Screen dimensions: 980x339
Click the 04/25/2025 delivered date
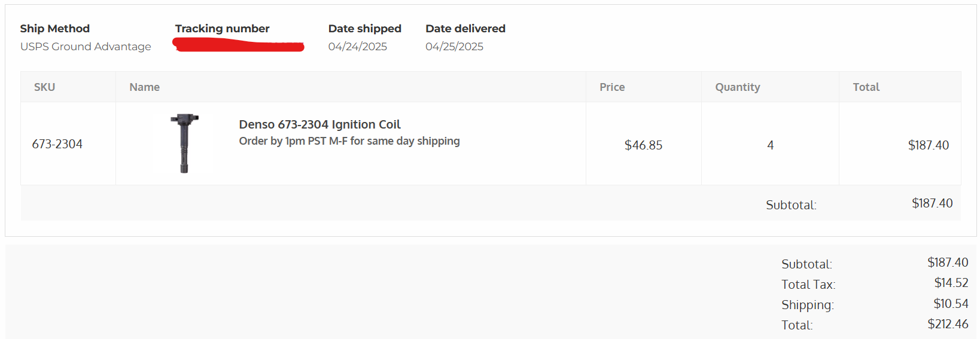pyautogui.click(x=454, y=47)
